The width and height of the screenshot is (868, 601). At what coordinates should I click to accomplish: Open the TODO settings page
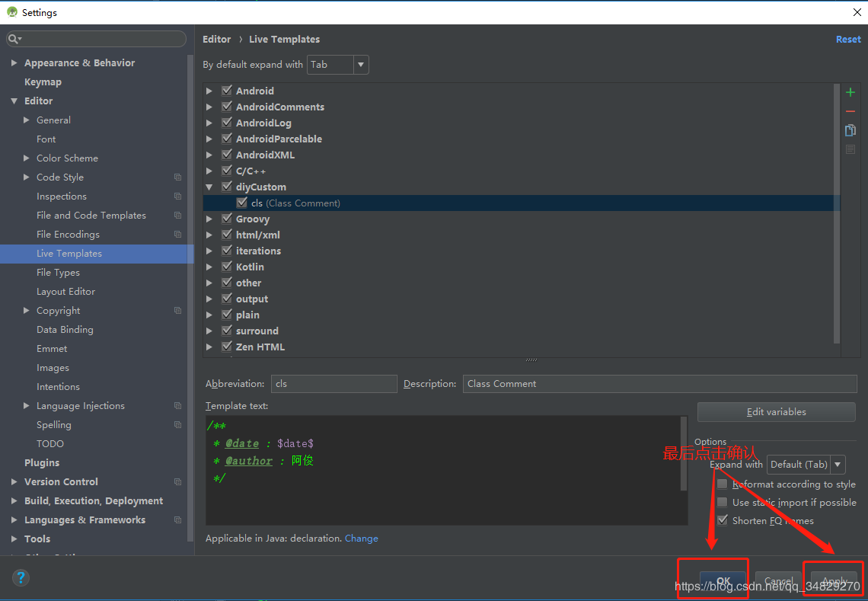click(49, 443)
